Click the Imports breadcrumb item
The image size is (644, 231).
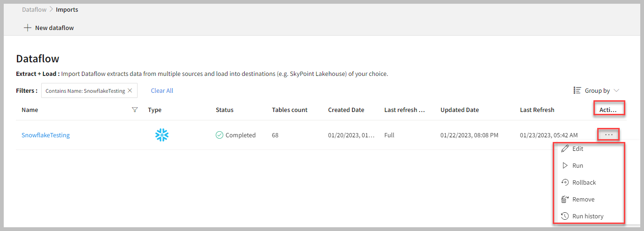pos(67,9)
